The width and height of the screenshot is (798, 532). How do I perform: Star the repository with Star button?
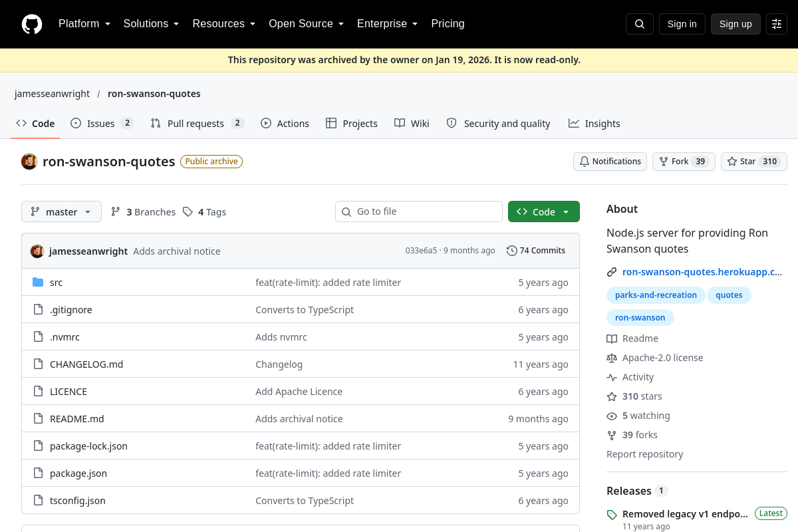(x=754, y=162)
